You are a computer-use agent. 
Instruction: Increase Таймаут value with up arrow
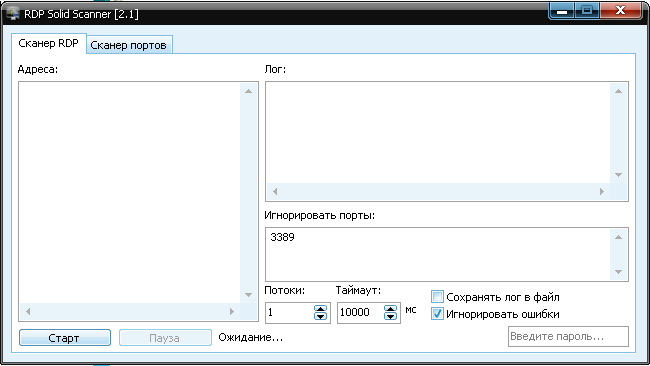(390, 309)
